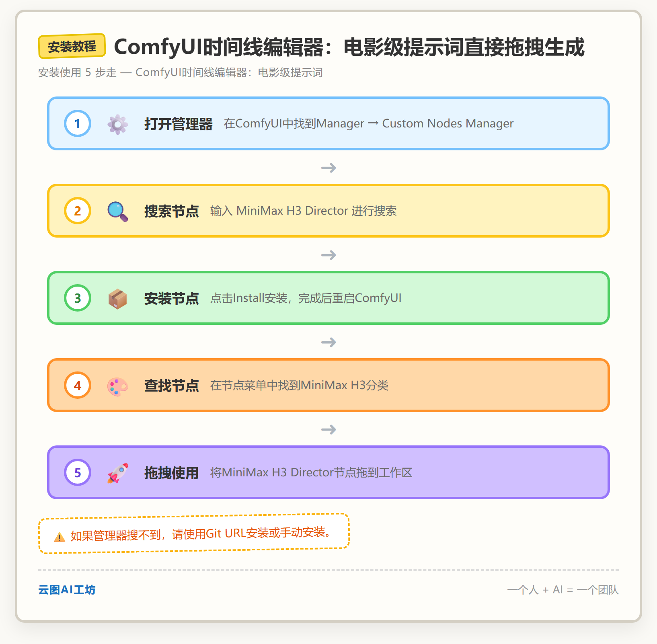Click the step number 5 circle
Screen dimensions: 657x644
[x=78, y=472]
